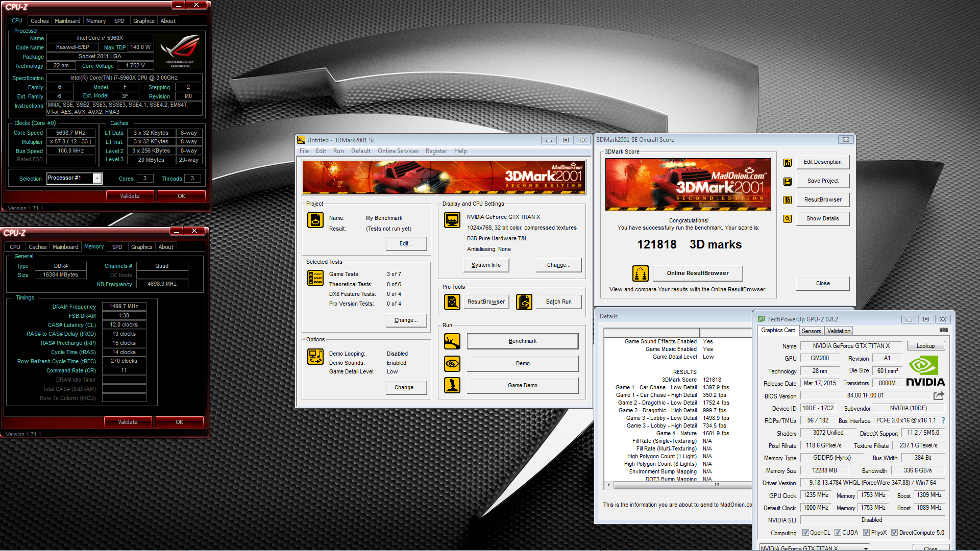This screenshot has width=980, height=551.
Task: Click Change... in Display and CPU Settings
Action: tap(558, 265)
